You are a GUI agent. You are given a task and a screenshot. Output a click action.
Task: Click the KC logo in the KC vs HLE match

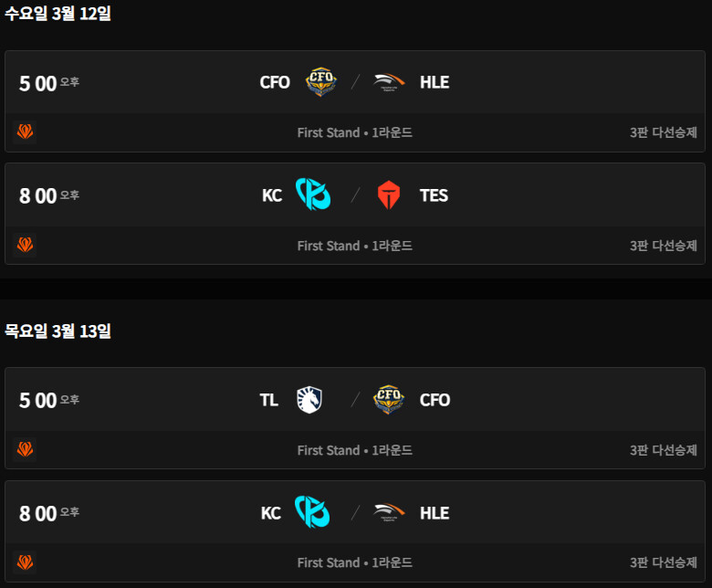(x=312, y=513)
